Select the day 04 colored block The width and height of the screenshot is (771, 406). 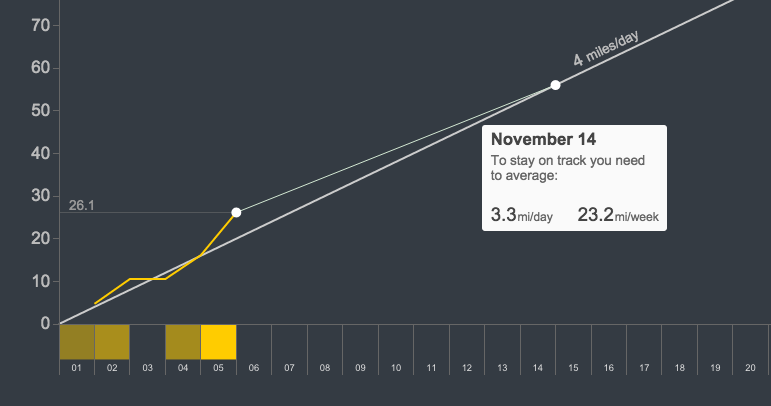click(x=183, y=342)
